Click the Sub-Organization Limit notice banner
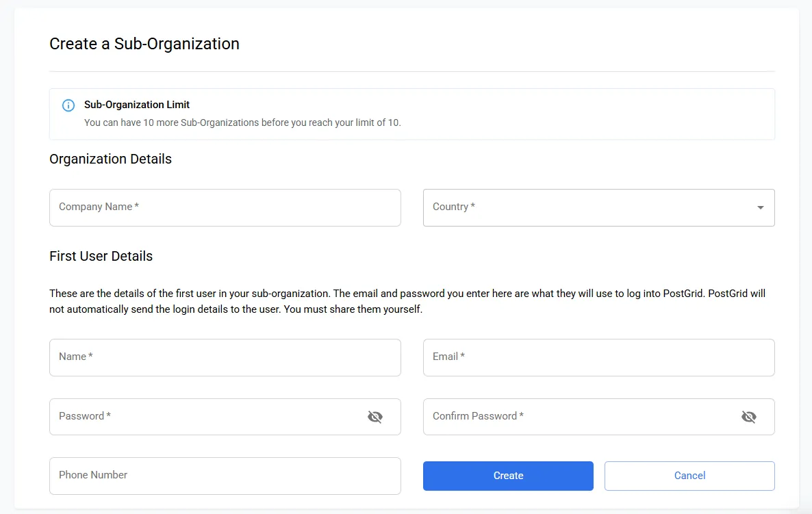 tap(411, 114)
